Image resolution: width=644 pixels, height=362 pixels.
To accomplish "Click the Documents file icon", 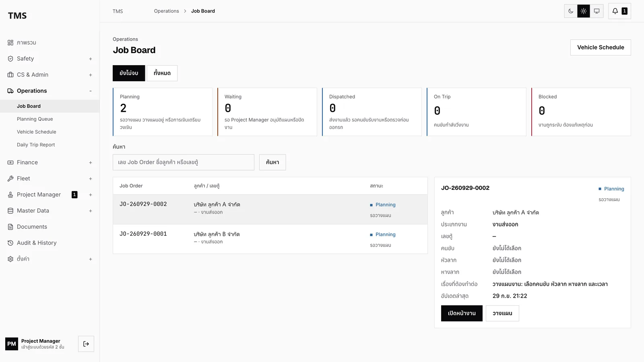I will 10,227.
